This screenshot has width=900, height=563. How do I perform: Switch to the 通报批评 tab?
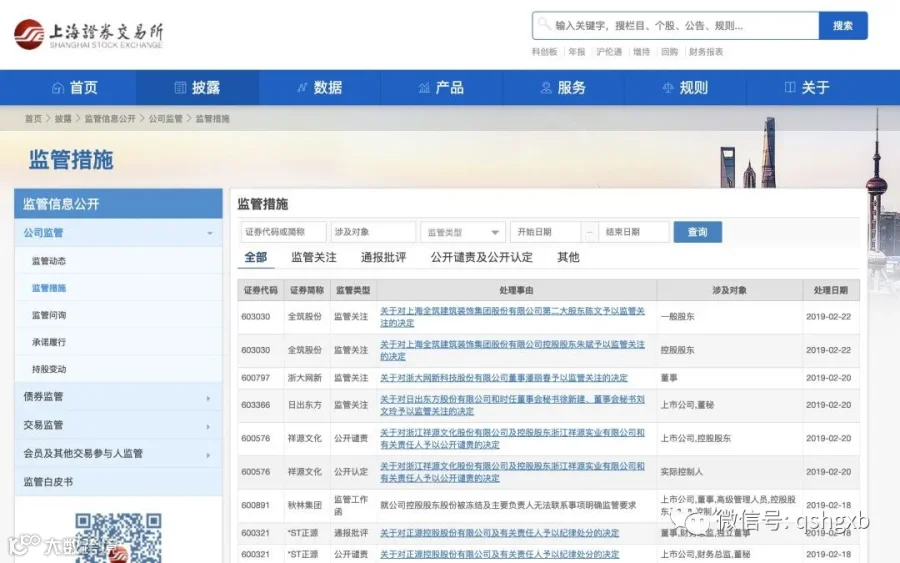coord(383,258)
